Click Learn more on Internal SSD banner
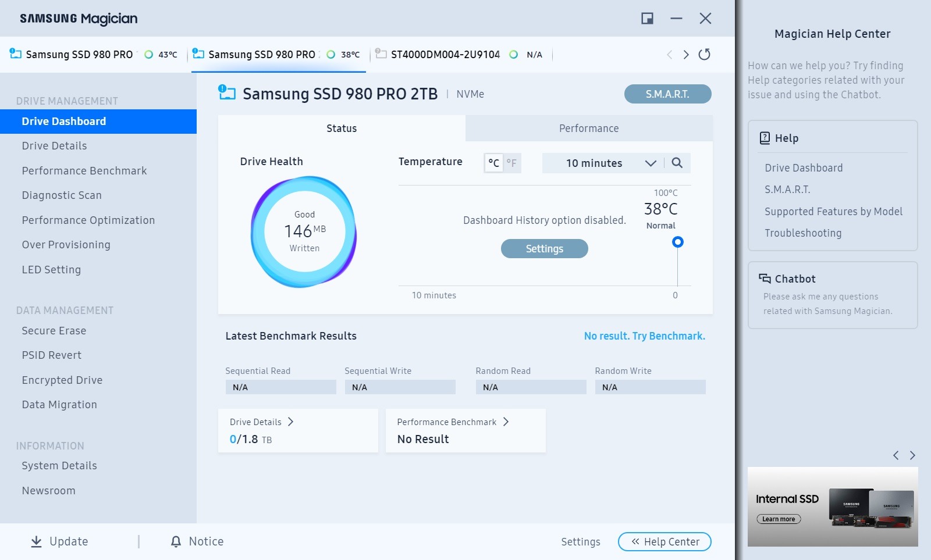 click(x=779, y=519)
